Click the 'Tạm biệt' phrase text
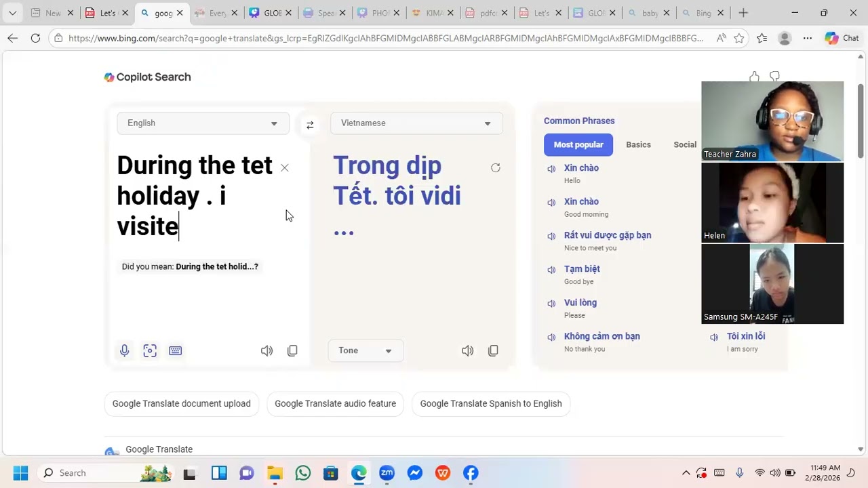Viewport: 868px width, 488px height. click(582, 268)
